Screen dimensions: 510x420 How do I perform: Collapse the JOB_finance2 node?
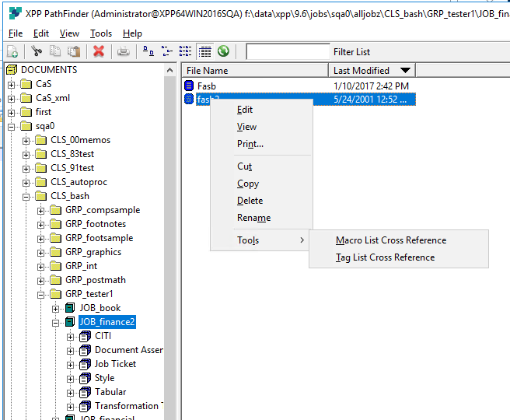[x=55, y=323]
